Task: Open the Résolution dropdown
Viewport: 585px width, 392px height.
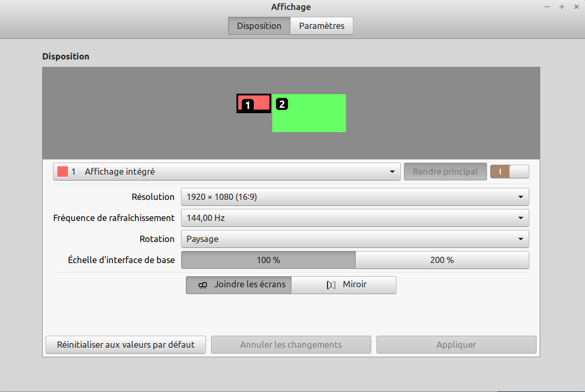Action: (354, 197)
